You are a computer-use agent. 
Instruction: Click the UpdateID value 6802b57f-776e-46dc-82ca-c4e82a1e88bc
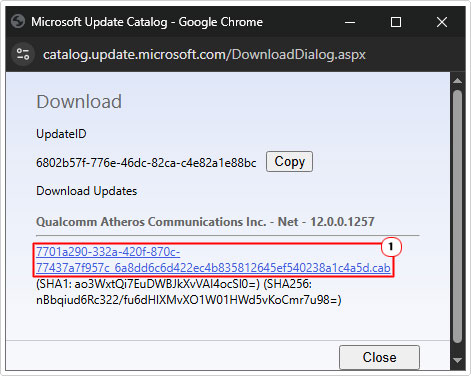click(146, 163)
